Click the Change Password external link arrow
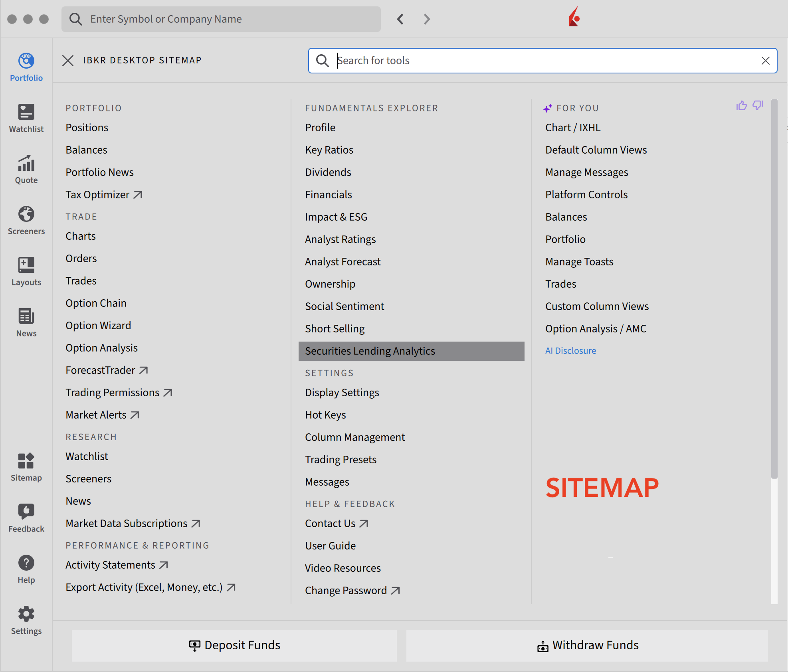Viewport: 788px width, 672px height. pyautogui.click(x=395, y=591)
